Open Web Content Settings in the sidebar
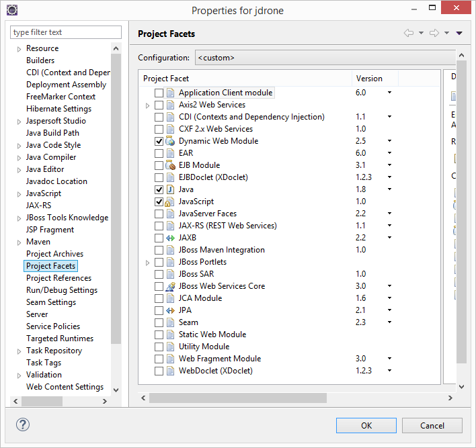 [65, 387]
